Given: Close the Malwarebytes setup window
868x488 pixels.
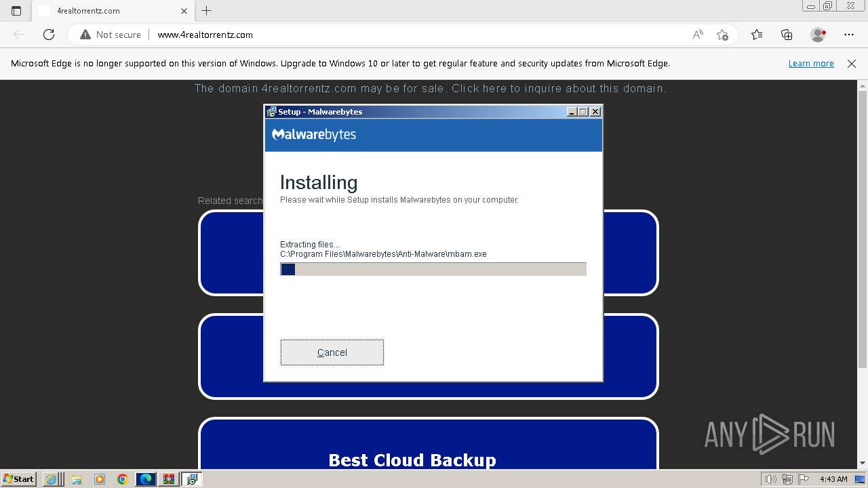Looking at the screenshot, I should click(595, 112).
